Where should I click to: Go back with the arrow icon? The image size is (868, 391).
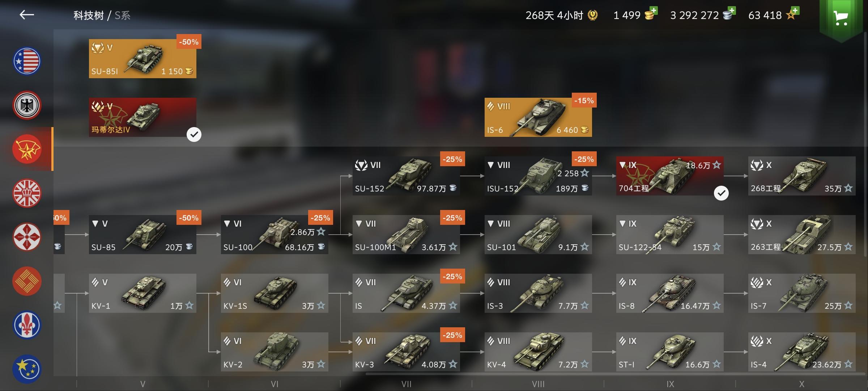click(27, 15)
